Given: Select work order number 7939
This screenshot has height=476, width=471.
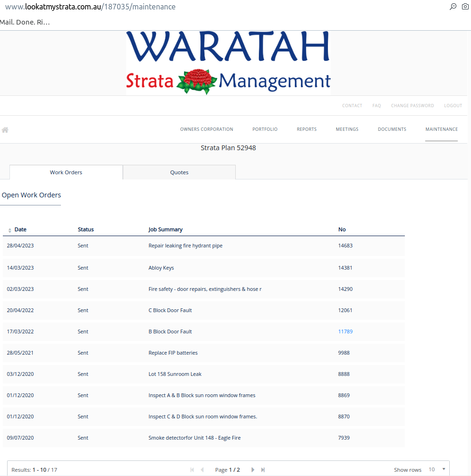Looking at the screenshot, I should coord(344,438).
